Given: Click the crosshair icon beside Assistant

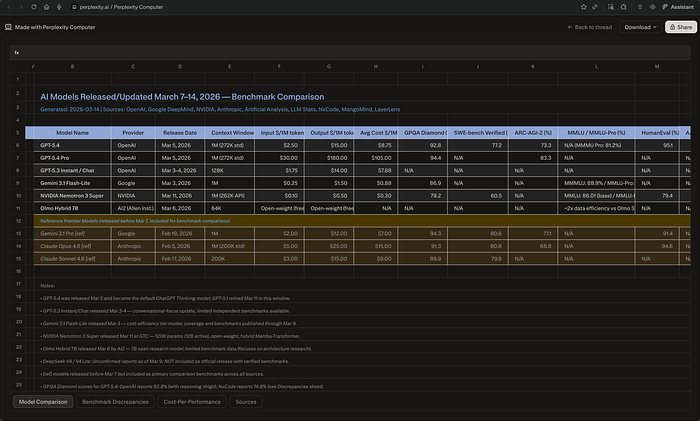Looking at the screenshot, I should (x=652, y=7).
